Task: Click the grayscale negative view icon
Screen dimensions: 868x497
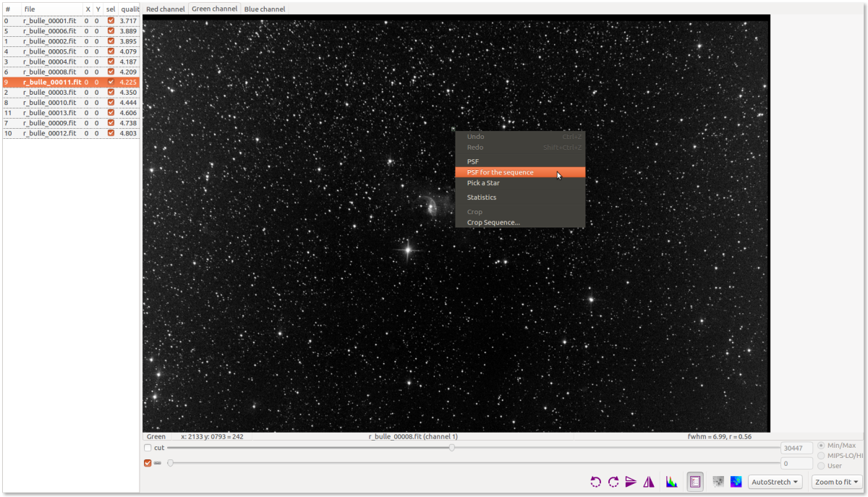Action: coord(719,482)
